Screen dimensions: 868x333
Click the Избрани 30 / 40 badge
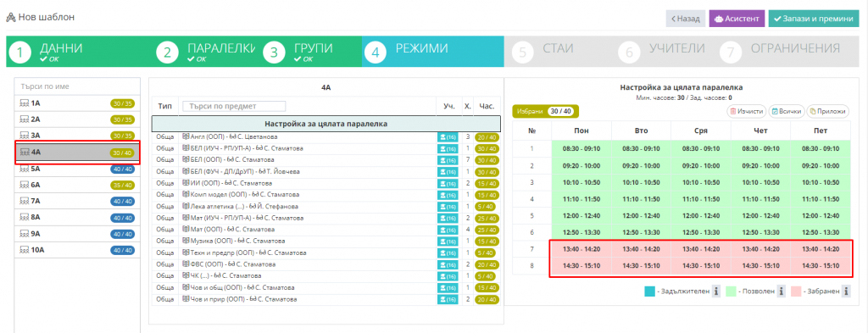[545, 111]
